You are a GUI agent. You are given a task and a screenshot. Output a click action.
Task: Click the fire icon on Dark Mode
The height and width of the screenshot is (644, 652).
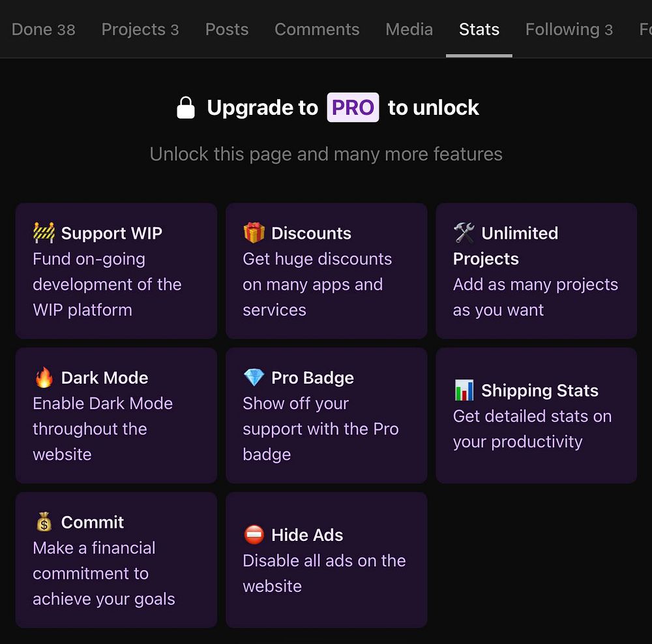click(x=44, y=378)
